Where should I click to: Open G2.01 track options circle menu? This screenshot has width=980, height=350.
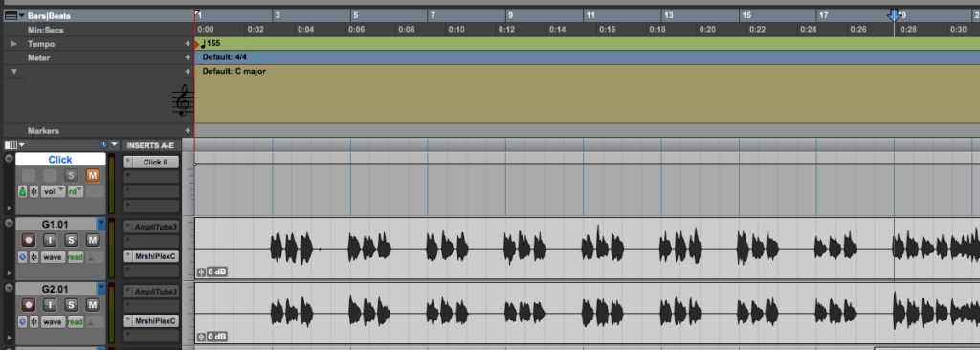tap(9, 288)
